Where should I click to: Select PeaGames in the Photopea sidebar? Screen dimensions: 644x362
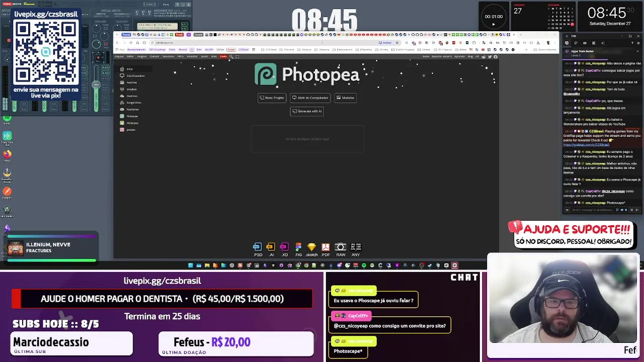(129, 109)
